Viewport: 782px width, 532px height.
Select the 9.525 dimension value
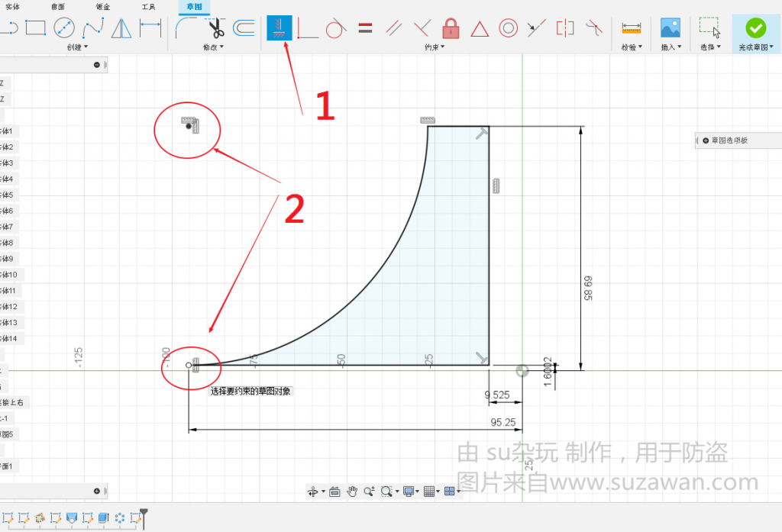(496, 395)
